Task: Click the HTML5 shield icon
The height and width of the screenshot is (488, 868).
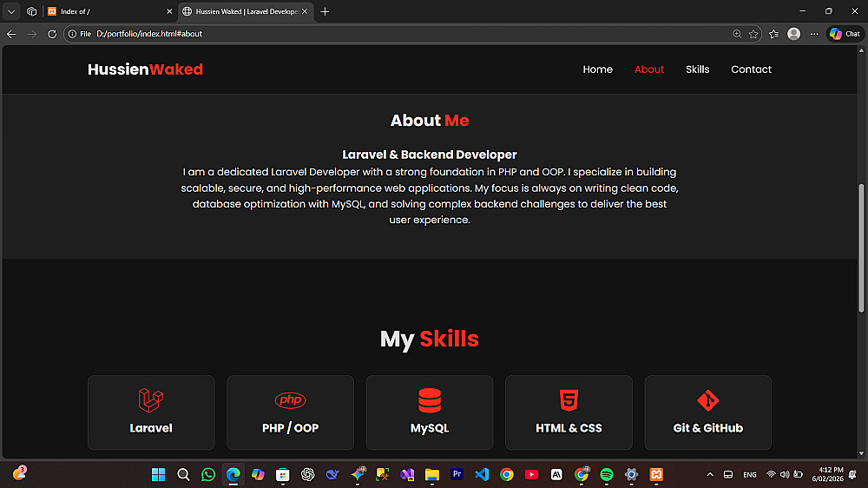Action: click(x=569, y=400)
